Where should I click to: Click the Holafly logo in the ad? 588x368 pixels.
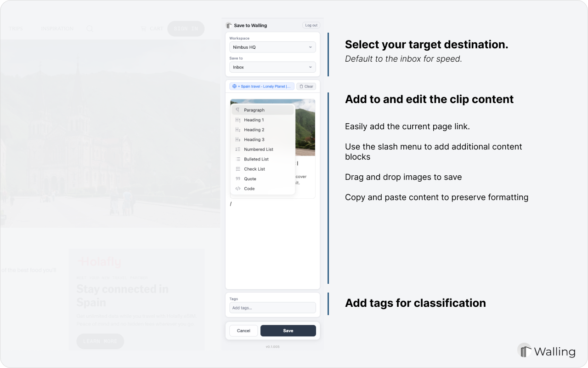tap(100, 262)
